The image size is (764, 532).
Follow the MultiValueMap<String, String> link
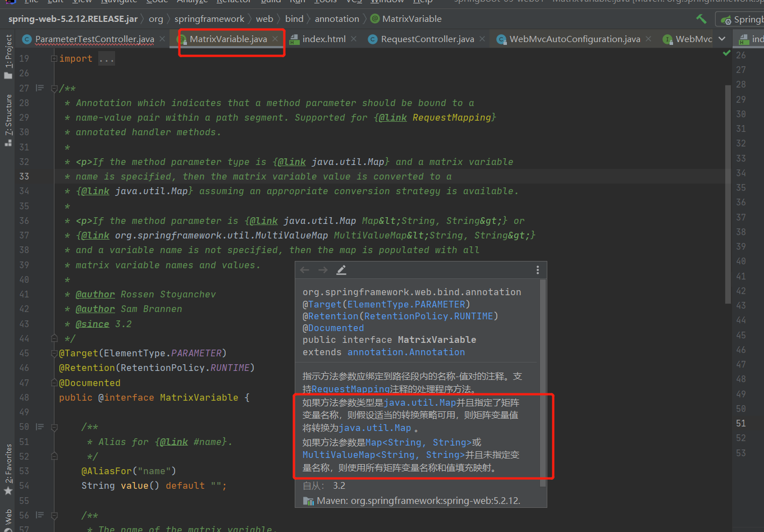(x=384, y=455)
